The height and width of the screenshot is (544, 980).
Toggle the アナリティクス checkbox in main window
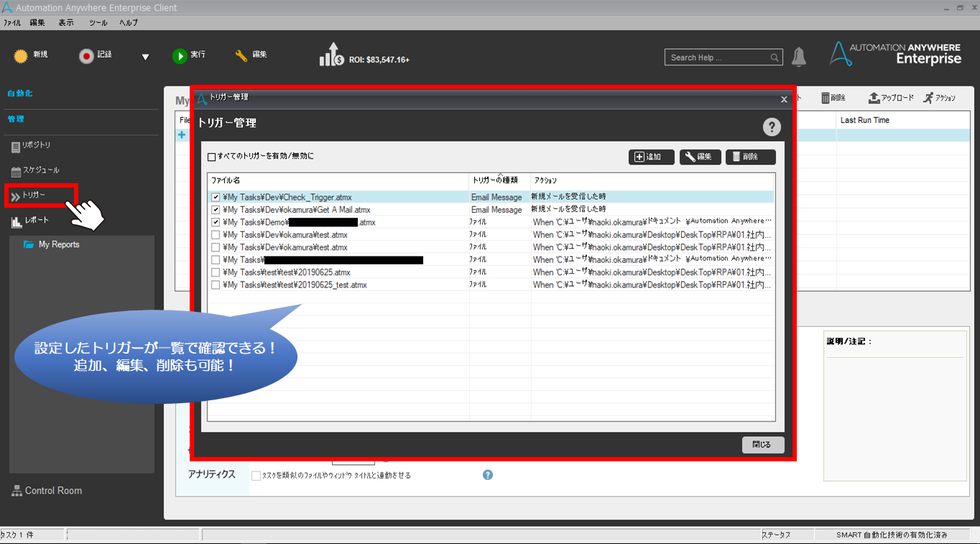point(256,475)
